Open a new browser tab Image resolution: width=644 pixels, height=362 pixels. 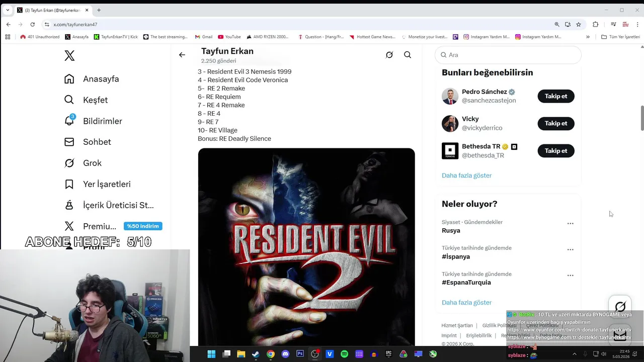point(99,10)
